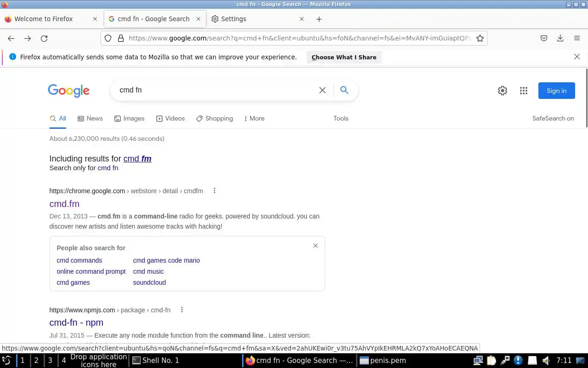Search for online command prompt suggestion
588x368 pixels.
[x=91, y=271]
